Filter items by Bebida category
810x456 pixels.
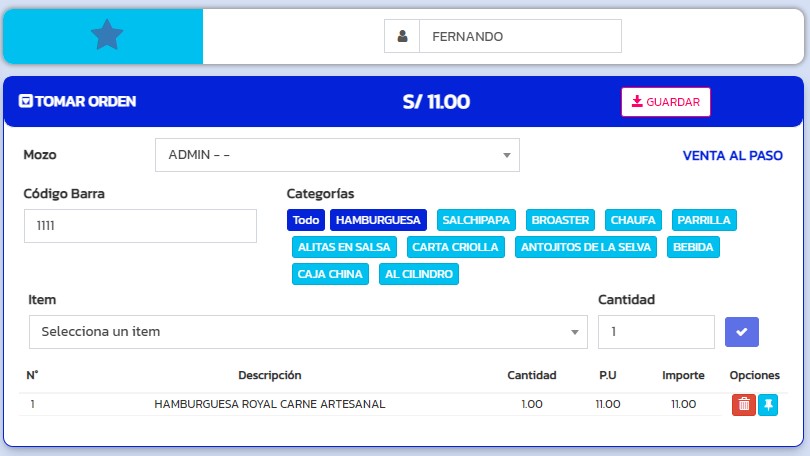tap(693, 247)
